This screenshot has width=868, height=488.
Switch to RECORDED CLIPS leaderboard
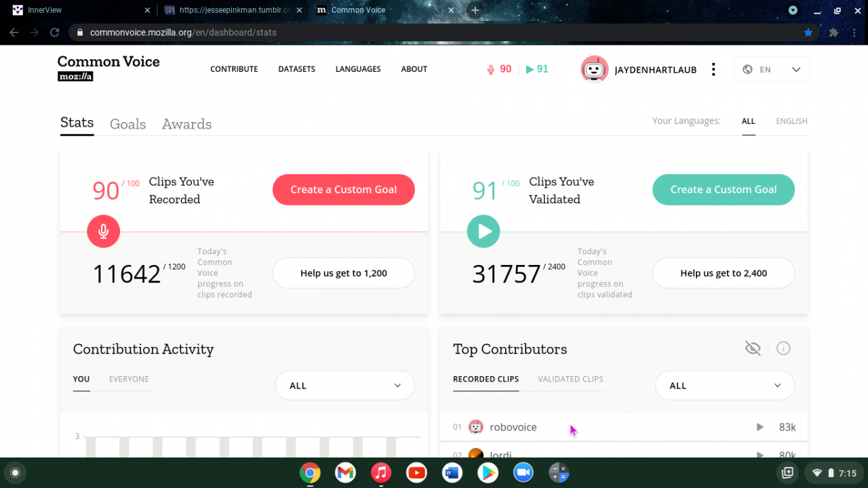point(486,379)
